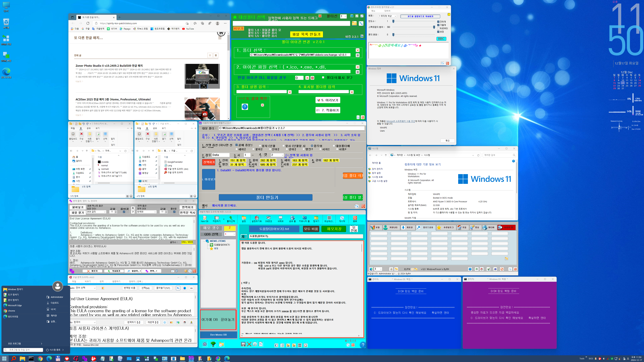Click 폴더선택 green arrow icon in memo app

(x=231, y=219)
